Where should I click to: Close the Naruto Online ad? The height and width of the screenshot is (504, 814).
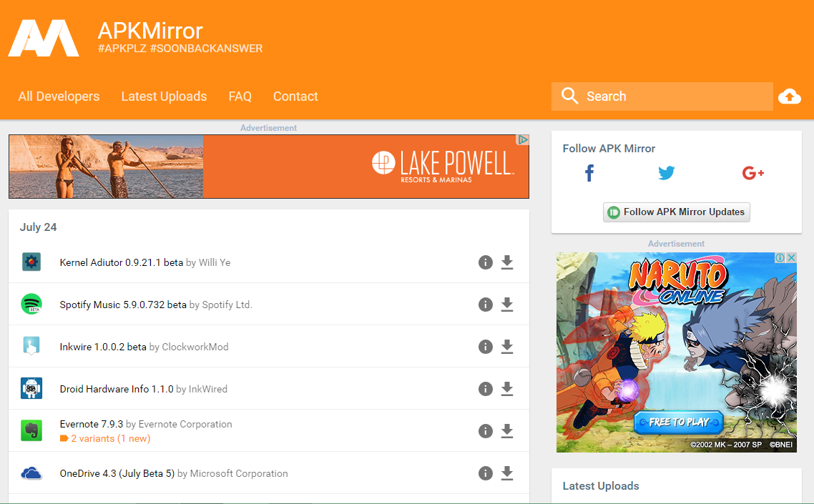791,257
